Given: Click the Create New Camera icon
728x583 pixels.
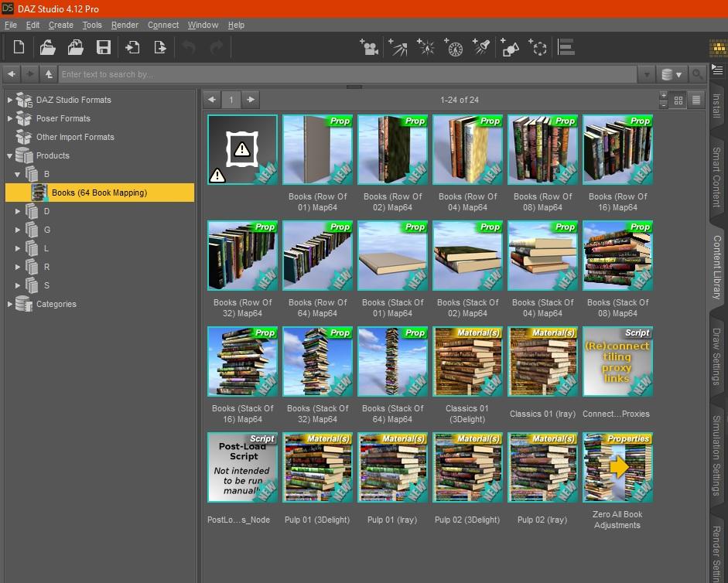Looking at the screenshot, I should pyautogui.click(x=369, y=48).
